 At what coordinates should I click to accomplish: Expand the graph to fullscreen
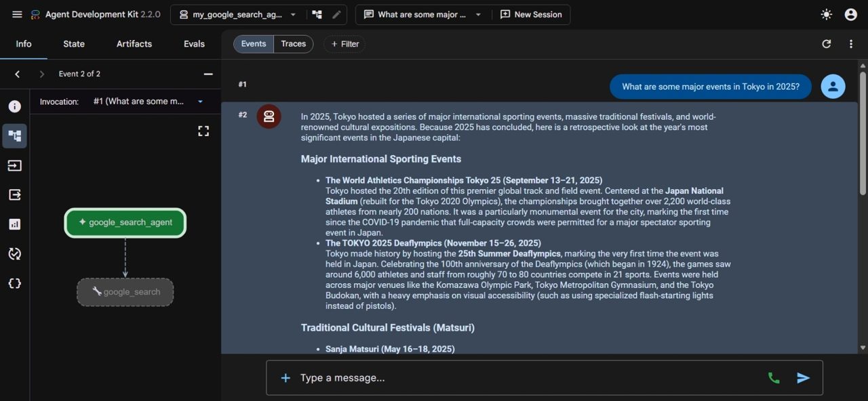(x=203, y=131)
